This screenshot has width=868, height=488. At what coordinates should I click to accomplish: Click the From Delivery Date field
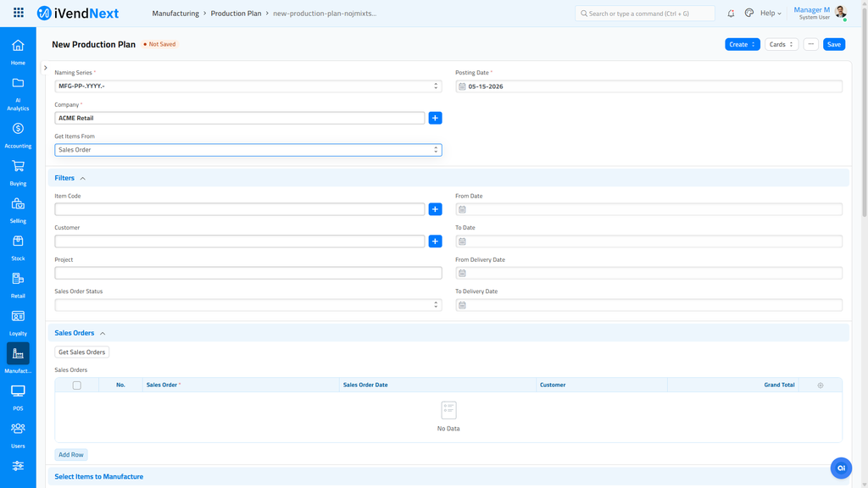click(648, 273)
